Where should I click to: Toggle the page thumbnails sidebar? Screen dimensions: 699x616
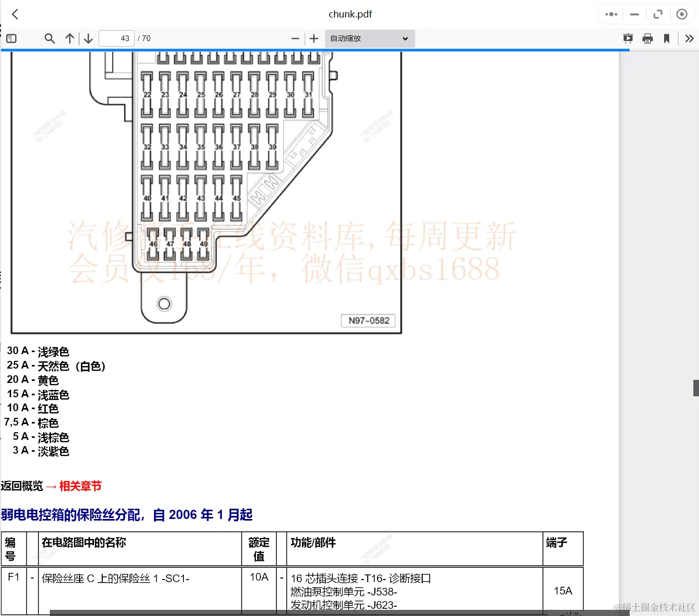click(11, 38)
